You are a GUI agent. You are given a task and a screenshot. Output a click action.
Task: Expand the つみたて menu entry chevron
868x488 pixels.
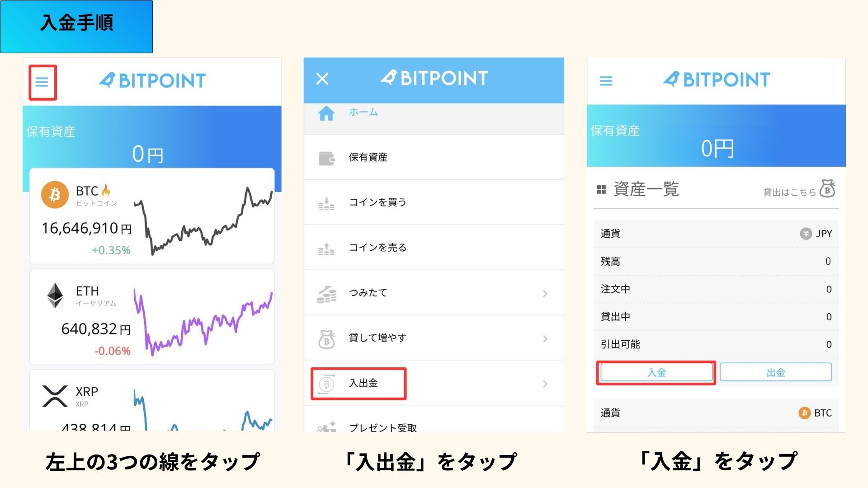(x=546, y=293)
